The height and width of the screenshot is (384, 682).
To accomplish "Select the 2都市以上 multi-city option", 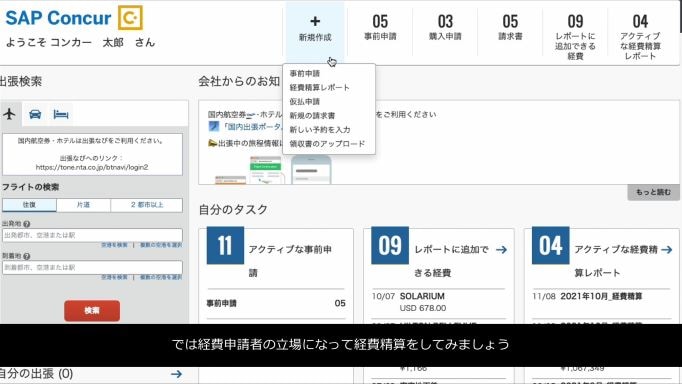I will [147, 205].
